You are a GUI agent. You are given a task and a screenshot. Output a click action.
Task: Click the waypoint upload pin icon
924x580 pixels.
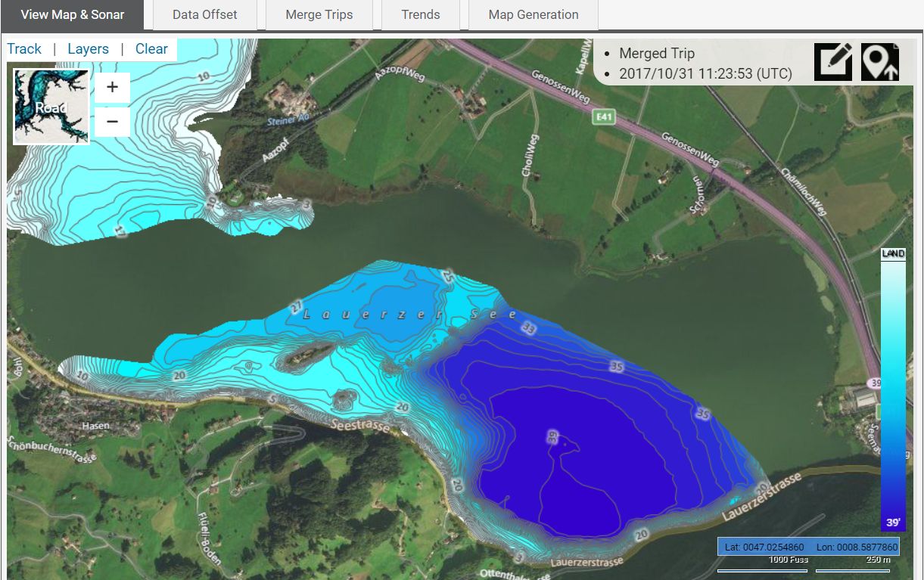(x=879, y=62)
